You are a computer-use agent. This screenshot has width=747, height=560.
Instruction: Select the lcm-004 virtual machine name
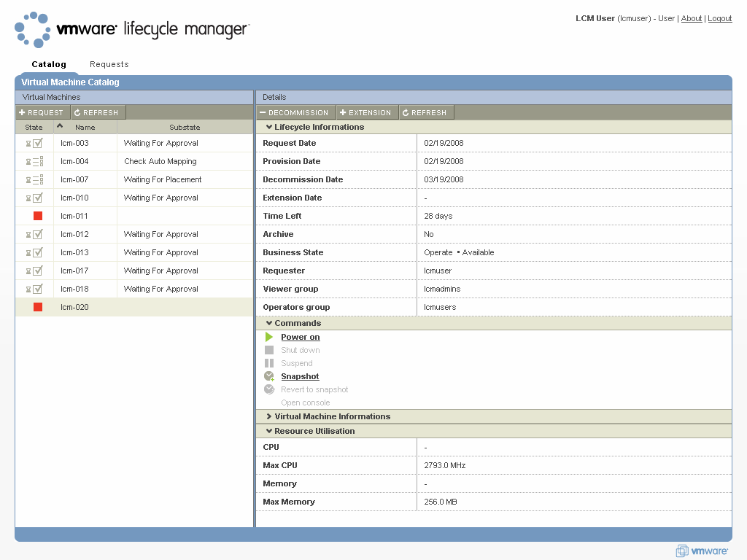(74, 161)
